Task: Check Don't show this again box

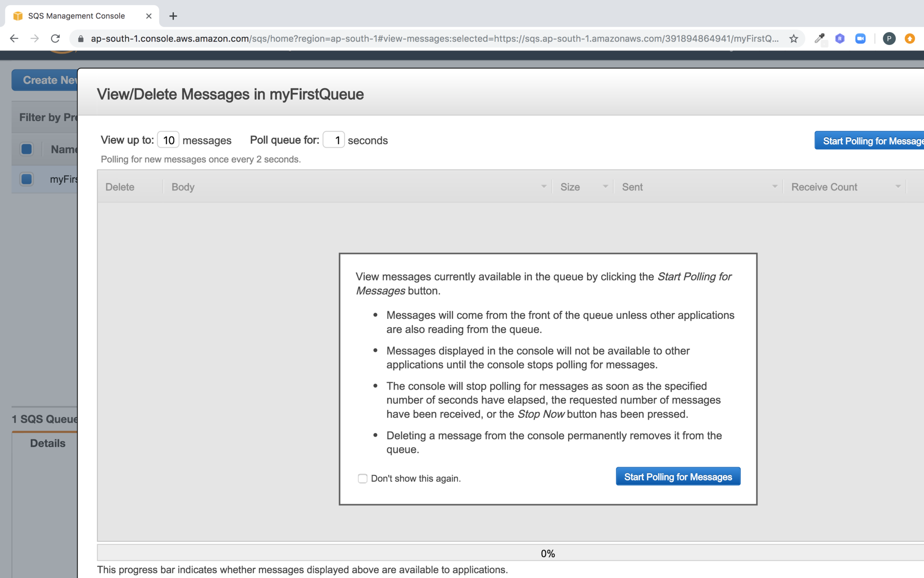Action: click(x=362, y=478)
